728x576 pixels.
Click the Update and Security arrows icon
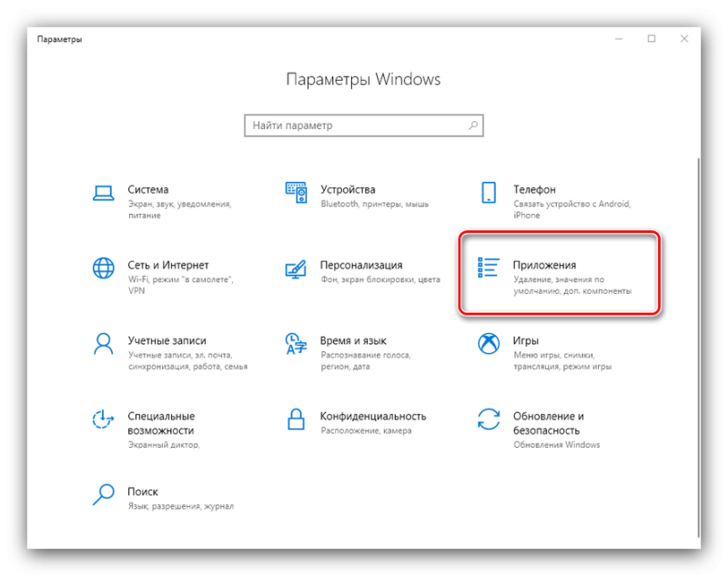(489, 419)
